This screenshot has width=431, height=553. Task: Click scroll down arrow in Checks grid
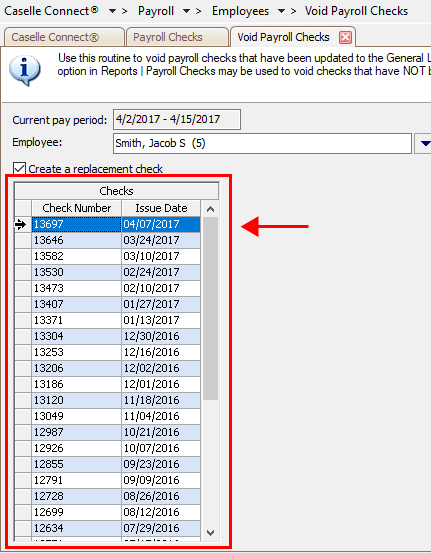[x=211, y=532]
